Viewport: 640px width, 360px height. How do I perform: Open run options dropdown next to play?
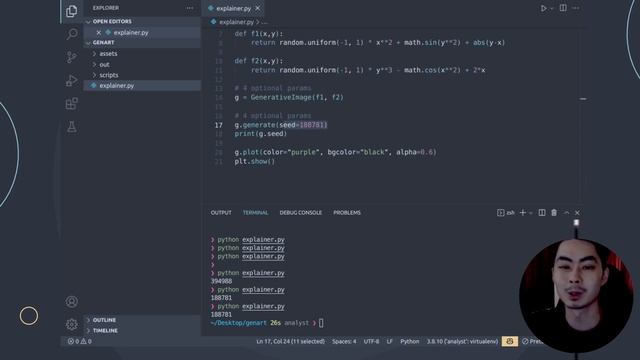[x=551, y=9]
